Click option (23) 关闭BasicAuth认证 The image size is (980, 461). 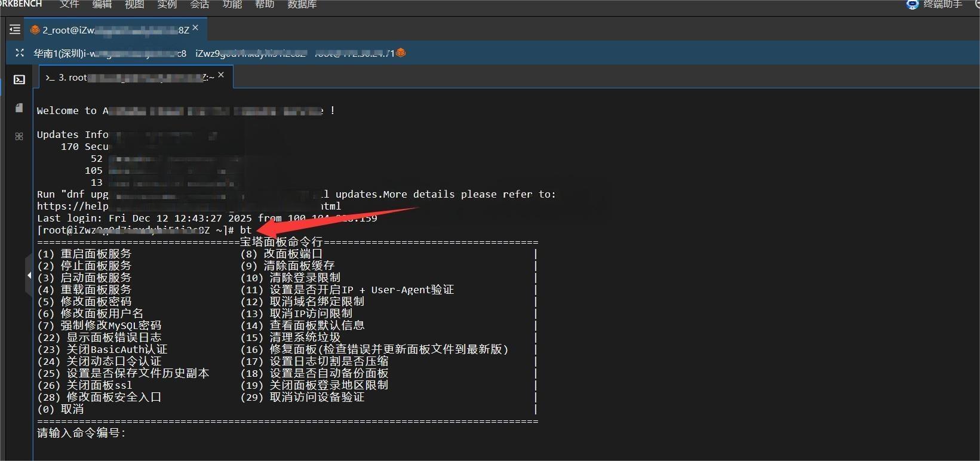[102, 349]
